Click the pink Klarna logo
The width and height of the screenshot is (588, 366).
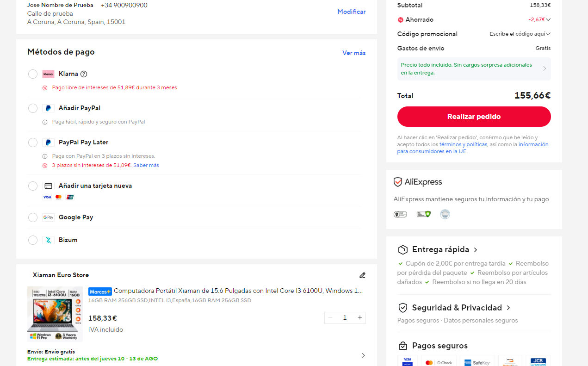(48, 74)
